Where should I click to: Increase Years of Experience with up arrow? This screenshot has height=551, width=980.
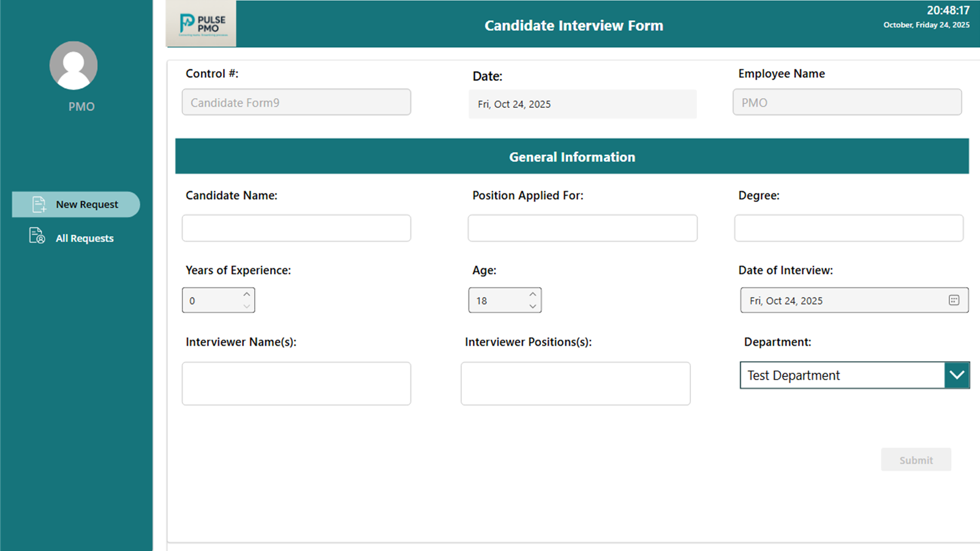click(x=247, y=294)
